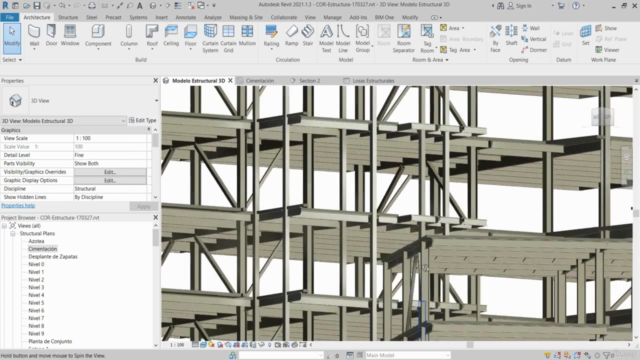Open the 3D View type selector dropdown
The height and width of the screenshot is (360, 640).
click(156, 100)
